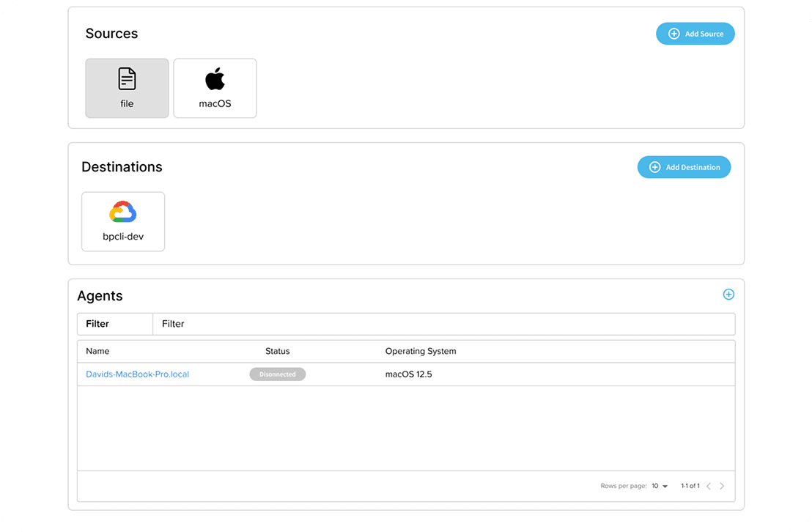Click the Name column header
The image size is (812, 532).
pos(97,351)
